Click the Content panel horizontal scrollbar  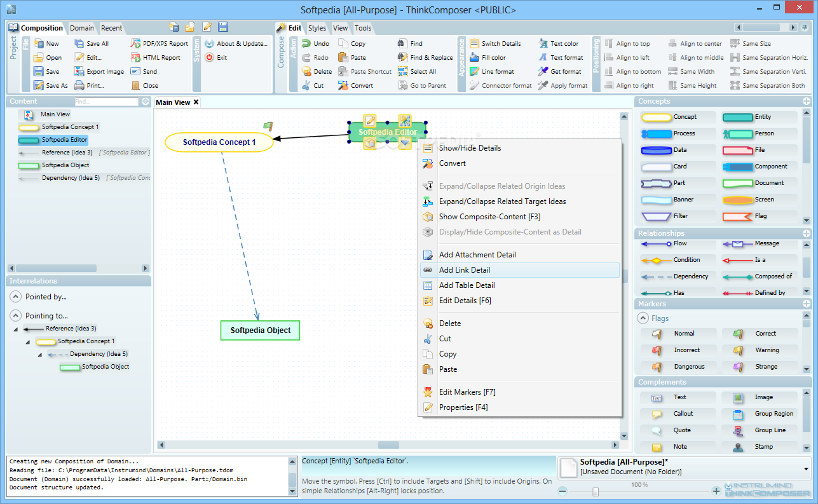click(79, 268)
